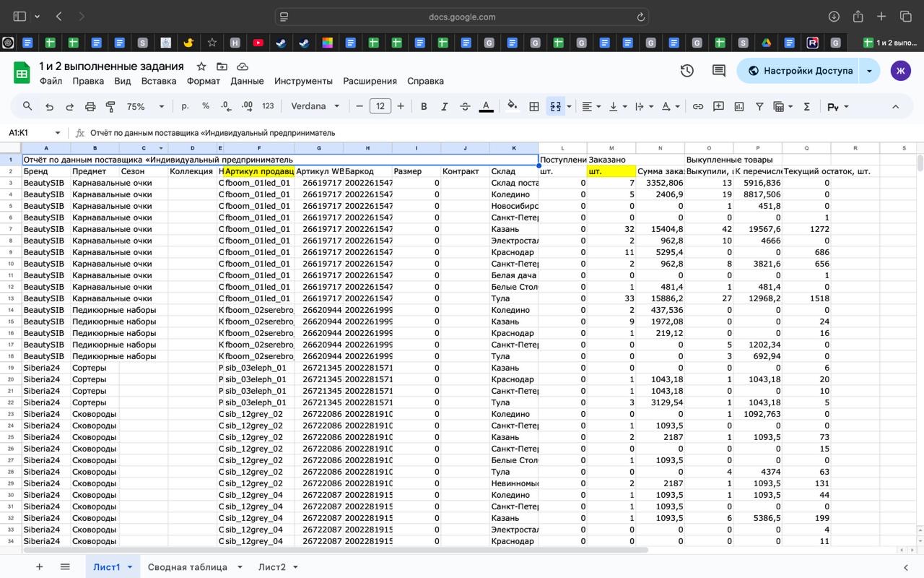The height and width of the screenshot is (578, 924).
Task: Open the version history clock icon
Action: 687,71
